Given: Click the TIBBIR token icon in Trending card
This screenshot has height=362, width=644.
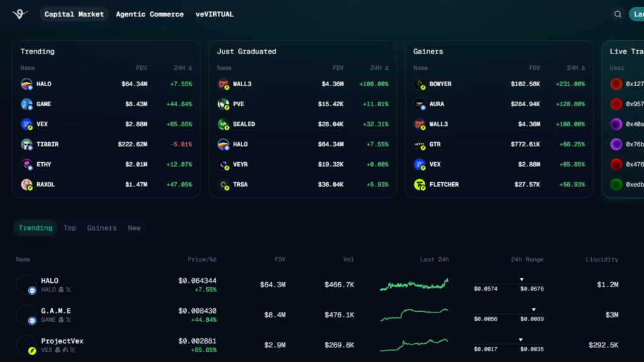Looking at the screenshot, I should 26,144.
